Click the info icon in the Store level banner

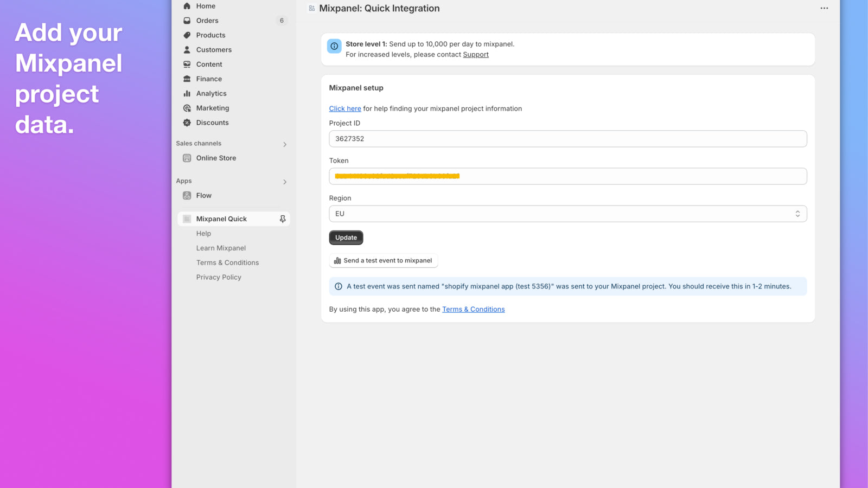coord(334,46)
